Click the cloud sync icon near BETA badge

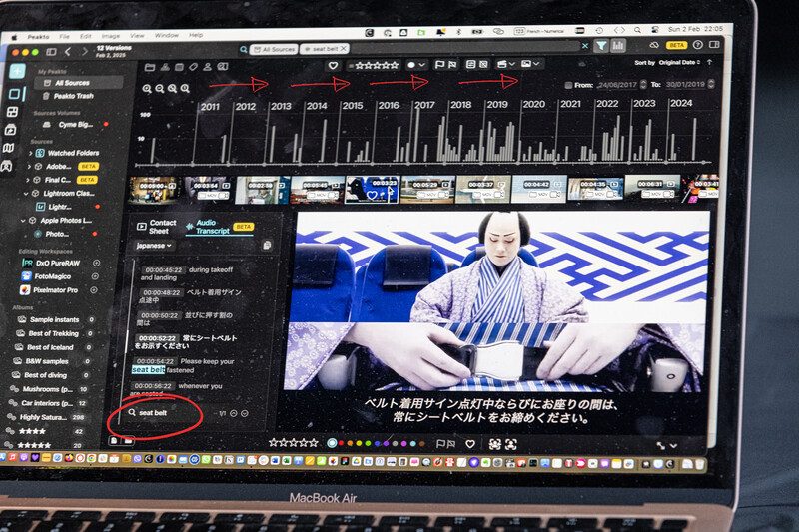654,45
